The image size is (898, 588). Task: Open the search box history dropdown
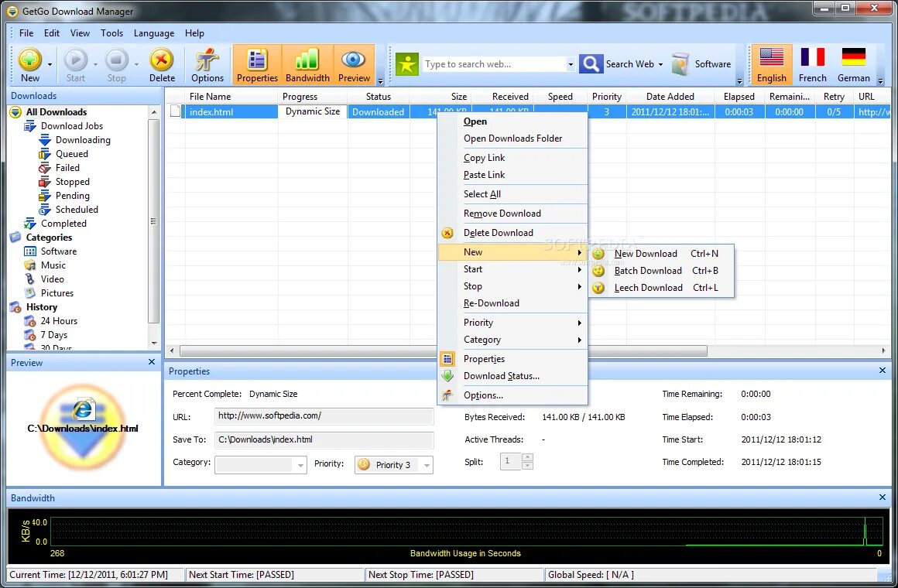coord(570,64)
